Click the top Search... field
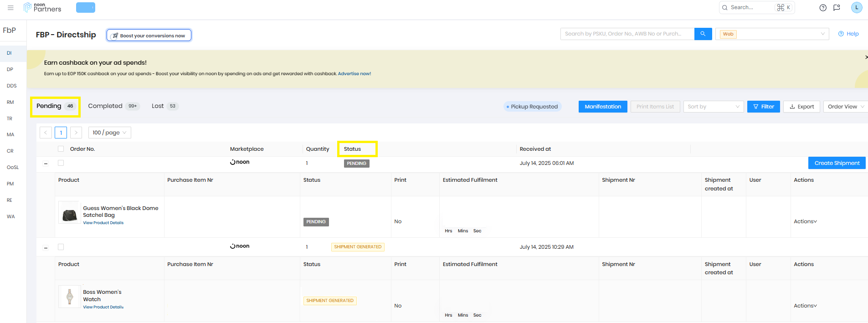The width and height of the screenshot is (868, 323). pyautogui.click(x=757, y=8)
